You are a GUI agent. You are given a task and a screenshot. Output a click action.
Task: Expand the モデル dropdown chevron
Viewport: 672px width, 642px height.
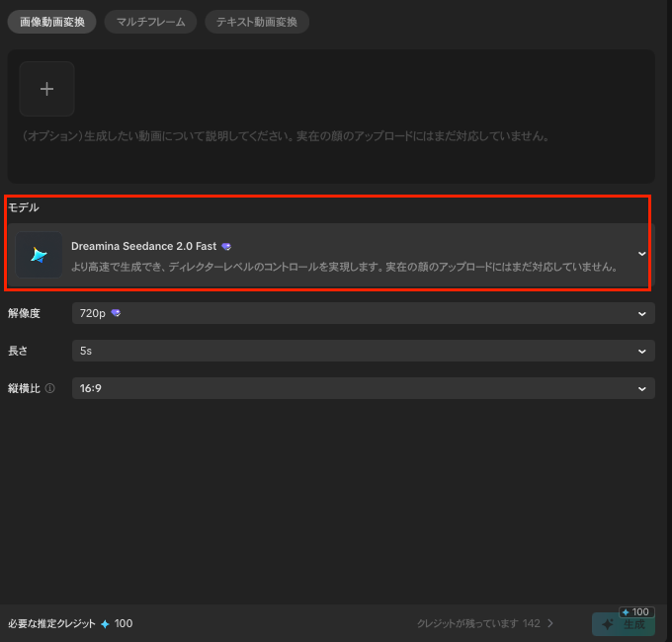coord(641,255)
